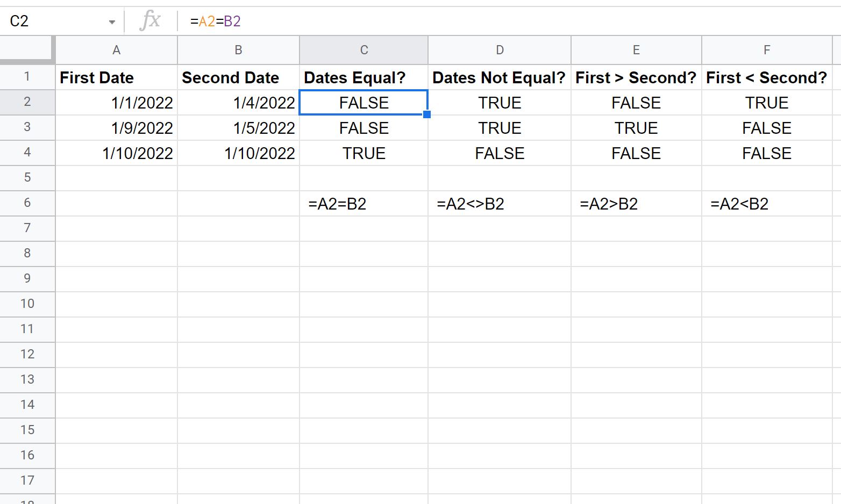The width and height of the screenshot is (841, 504).
Task: Click empty cell A6
Action: click(x=116, y=203)
